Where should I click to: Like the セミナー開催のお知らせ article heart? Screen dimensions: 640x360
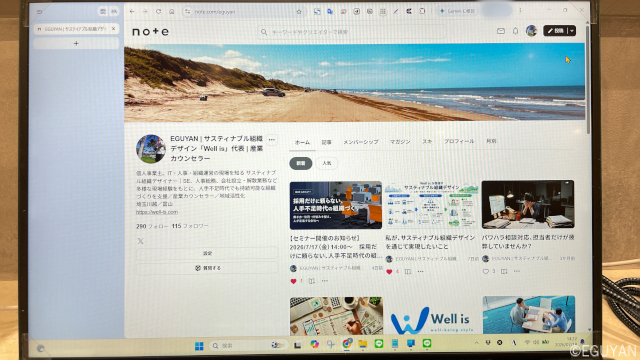pos(293,281)
